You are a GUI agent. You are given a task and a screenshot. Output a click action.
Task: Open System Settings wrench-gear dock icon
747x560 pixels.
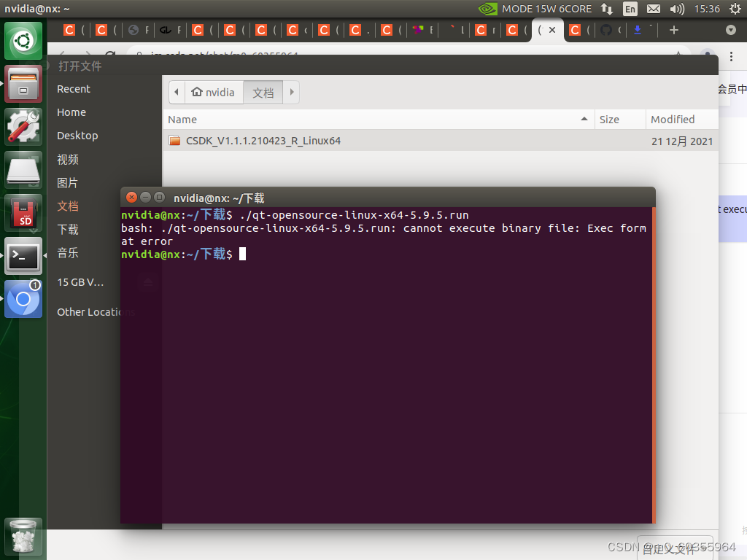(x=23, y=127)
